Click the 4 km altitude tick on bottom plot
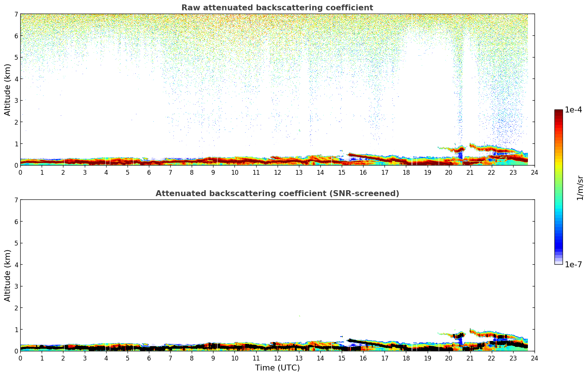 tap(16, 265)
